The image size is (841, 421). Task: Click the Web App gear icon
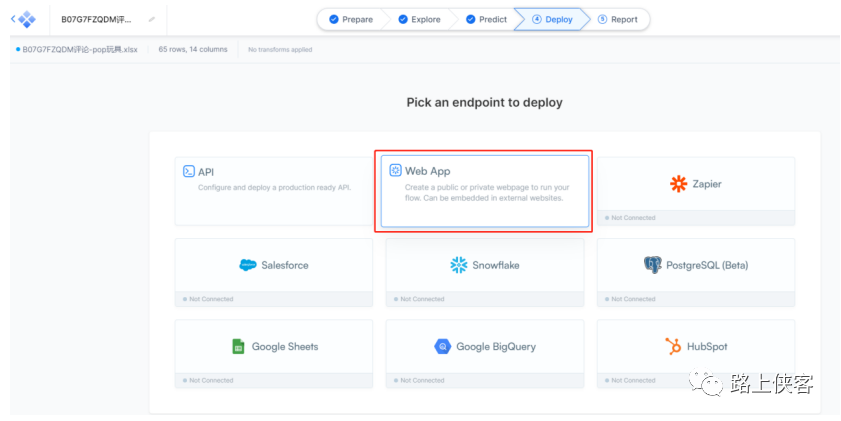(395, 171)
